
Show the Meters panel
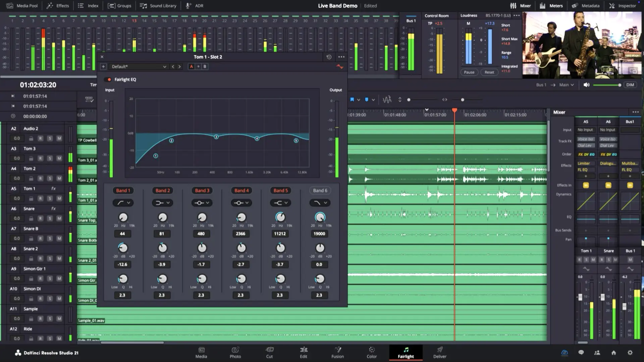click(x=551, y=5)
